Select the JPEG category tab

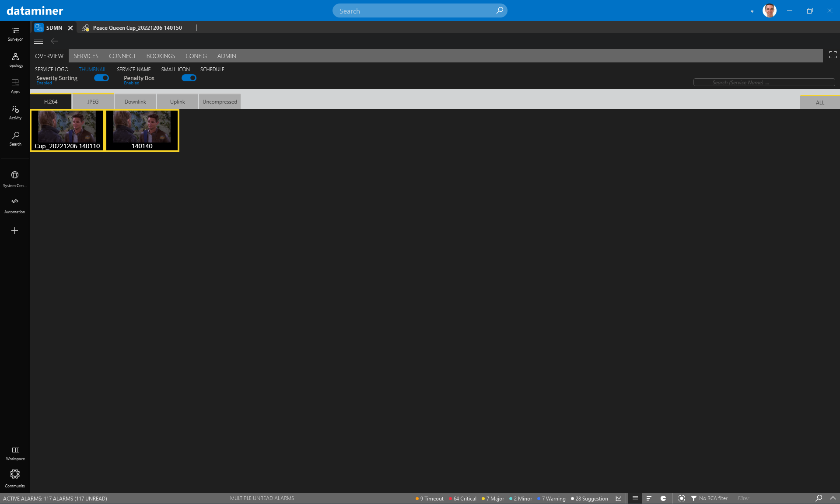click(93, 101)
